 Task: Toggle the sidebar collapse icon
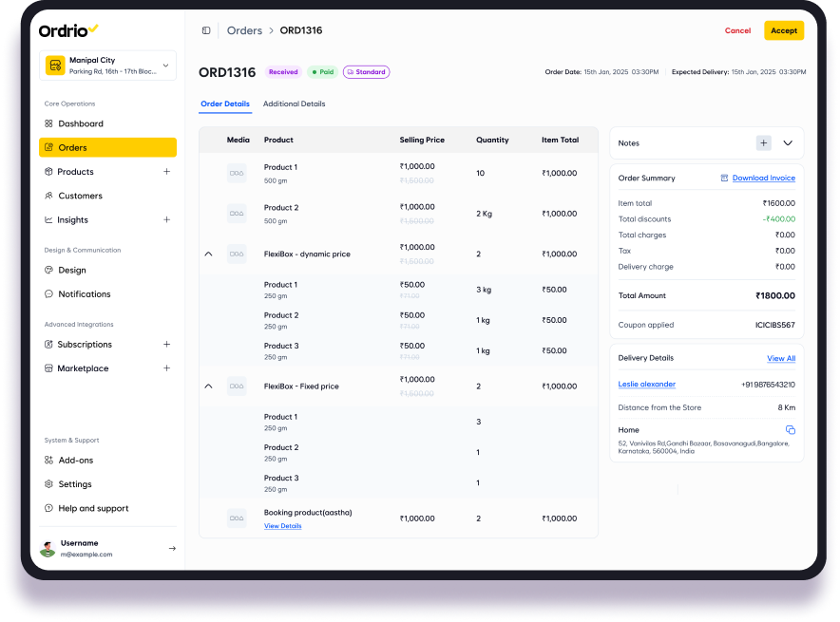[206, 30]
